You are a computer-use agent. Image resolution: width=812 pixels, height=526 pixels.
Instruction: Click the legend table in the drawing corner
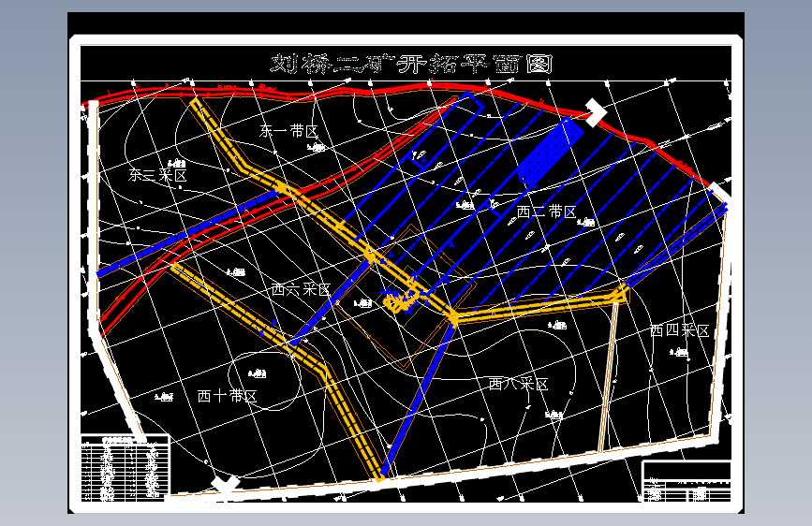click(x=125, y=469)
